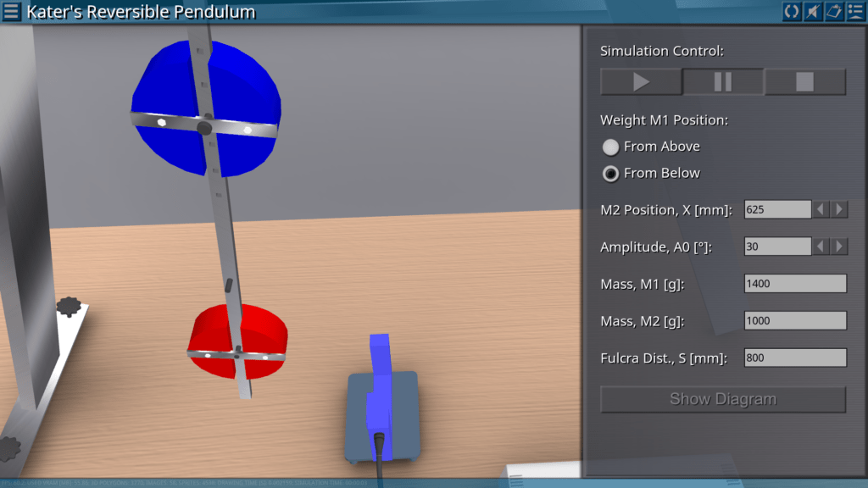Click the reset/refresh arrows icon
This screenshot has height=488, width=868.
[x=791, y=11]
